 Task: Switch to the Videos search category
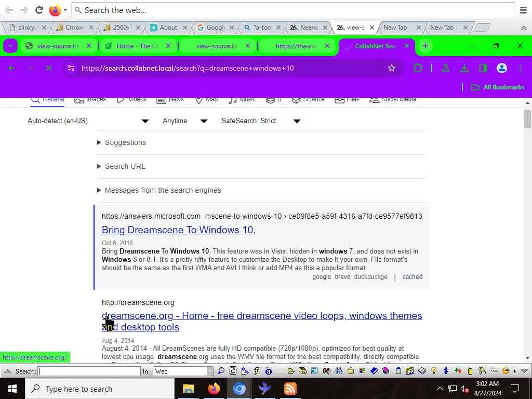point(131,99)
